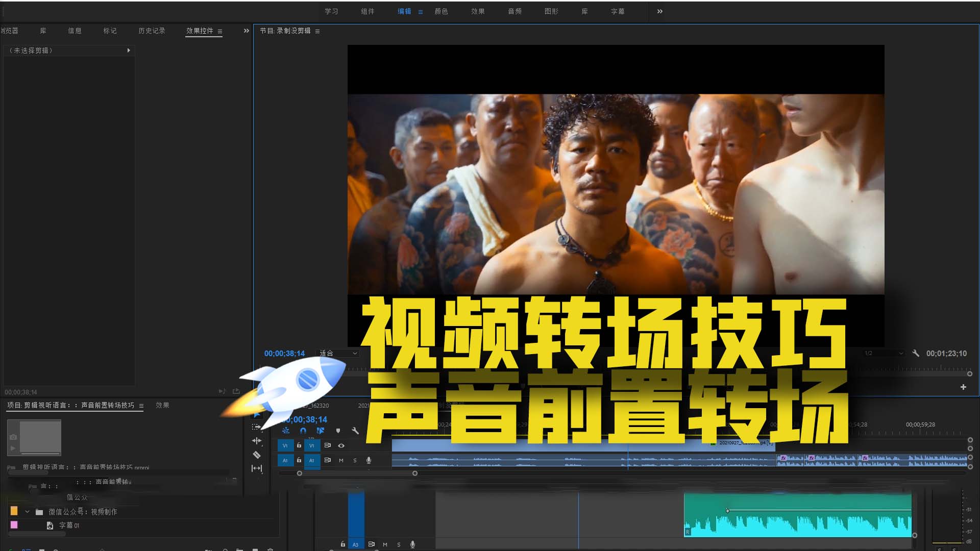This screenshot has width=980, height=551.
Task: Toggle V1 source patching button
Action: pyautogui.click(x=285, y=445)
